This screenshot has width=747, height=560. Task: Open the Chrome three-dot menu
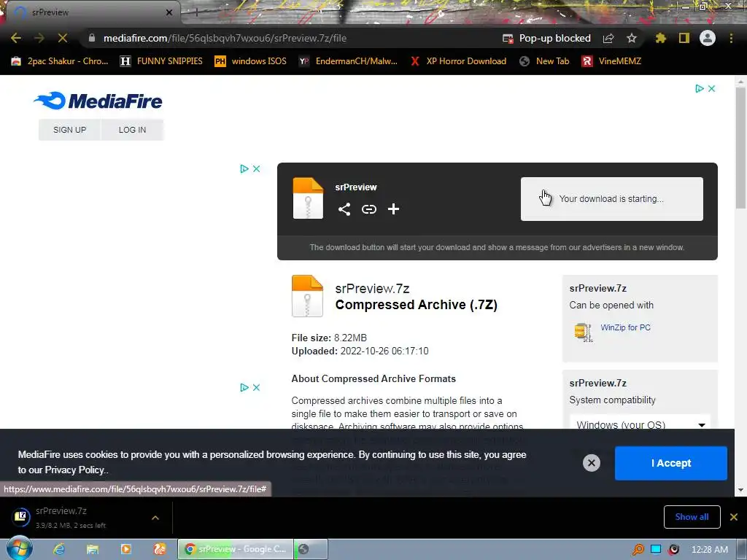click(x=731, y=38)
